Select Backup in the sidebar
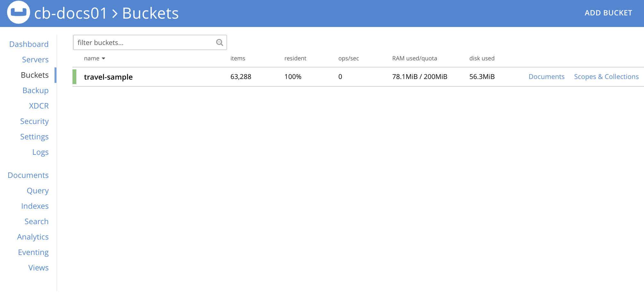The height and width of the screenshot is (307, 644). pyautogui.click(x=35, y=91)
